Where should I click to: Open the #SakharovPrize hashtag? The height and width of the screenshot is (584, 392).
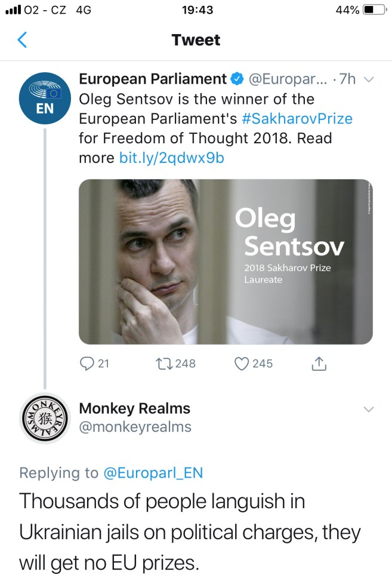point(297,118)
